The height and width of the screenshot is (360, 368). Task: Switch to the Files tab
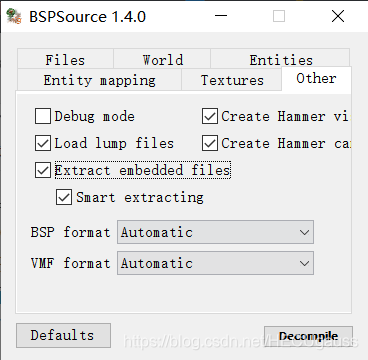pyautogui.click(x=65, y=59)
